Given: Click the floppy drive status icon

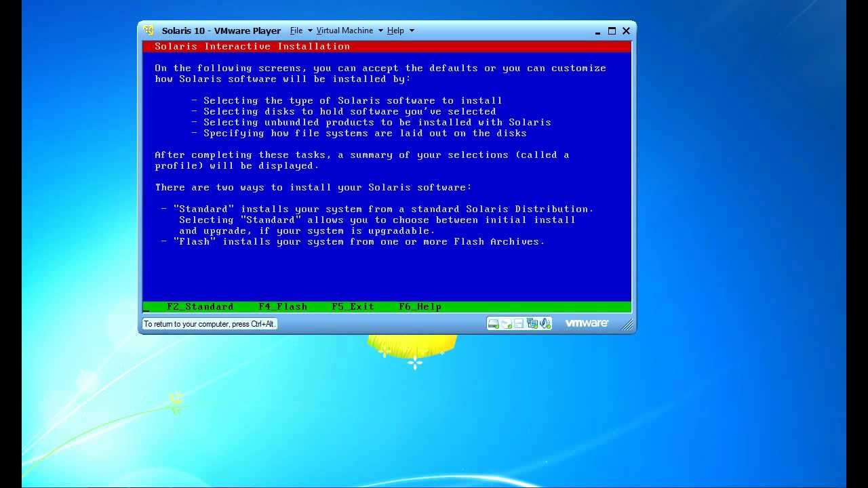Looking at the screenshot, I should 519,323.
